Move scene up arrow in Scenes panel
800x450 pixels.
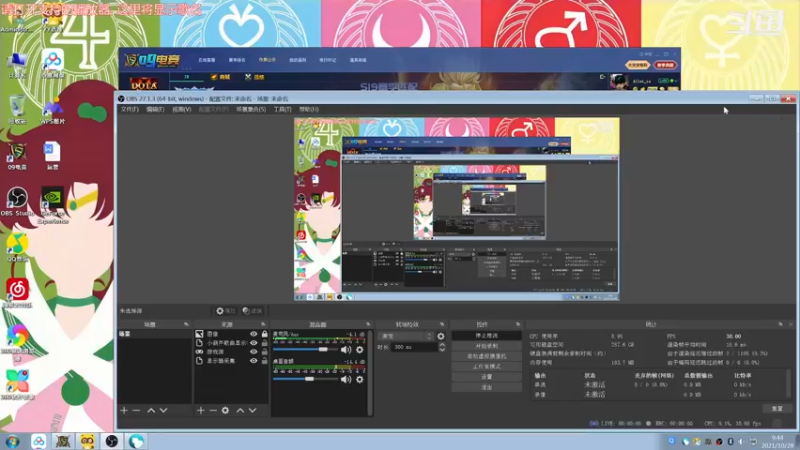coord(151,410)
